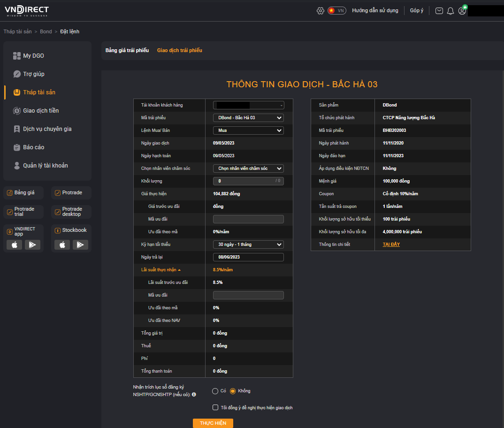The image size is (504, 428).
Task: Open notifications bell icon
Action: point(451,11)
